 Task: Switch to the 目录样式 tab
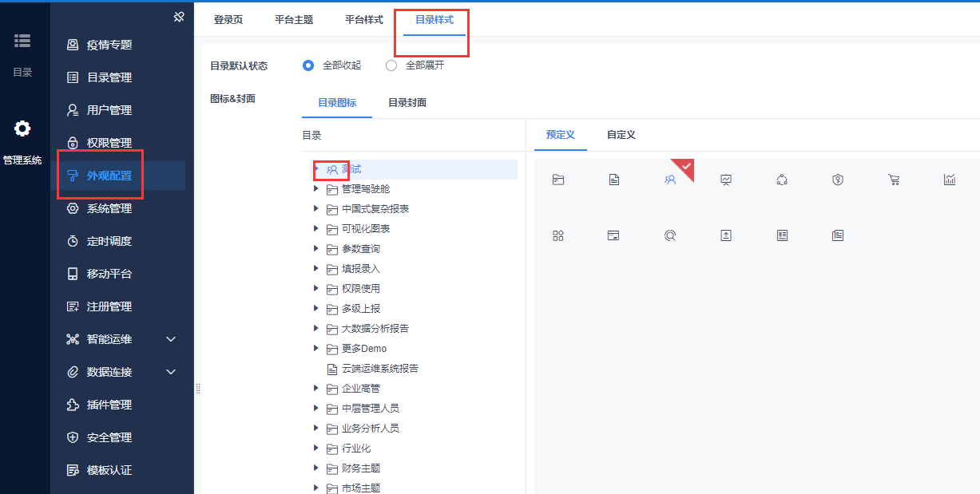[434, 19]
